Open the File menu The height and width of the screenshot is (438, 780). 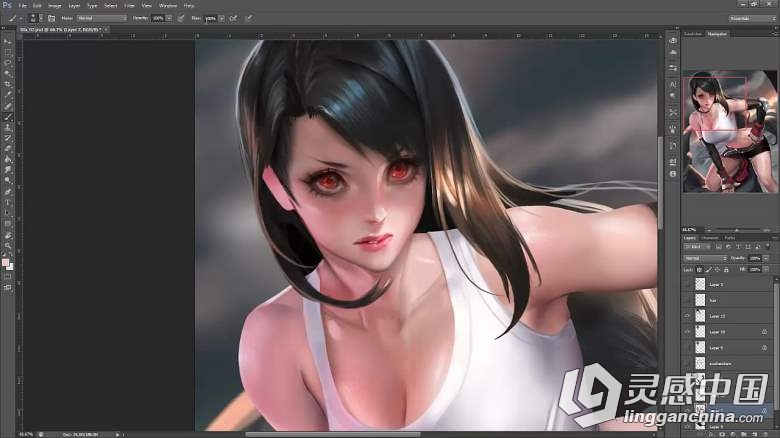(22, 5)
